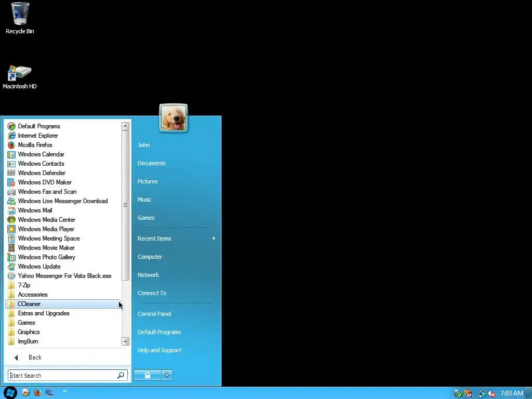Open John's user folder

click(143, 145)
